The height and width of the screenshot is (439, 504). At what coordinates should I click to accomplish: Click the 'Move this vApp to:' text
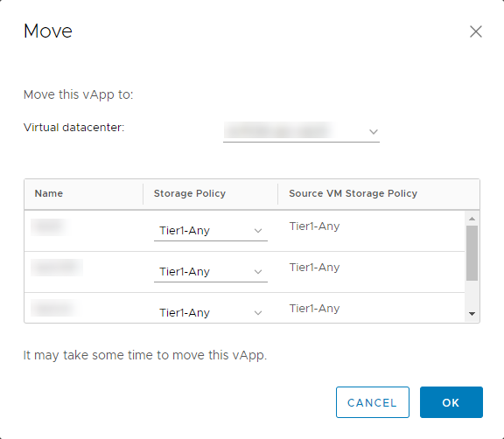(x=79, y=94)
